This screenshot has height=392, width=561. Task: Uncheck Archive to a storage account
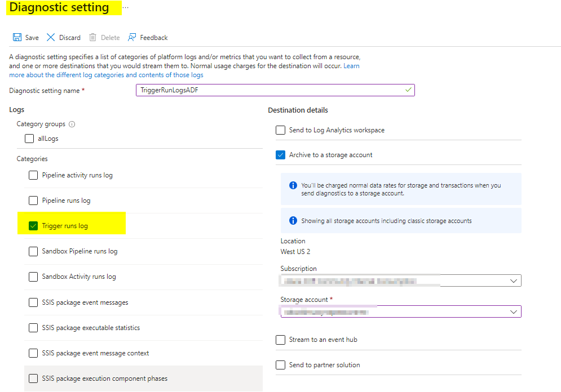pyautogui.click(x=280, y=155)
